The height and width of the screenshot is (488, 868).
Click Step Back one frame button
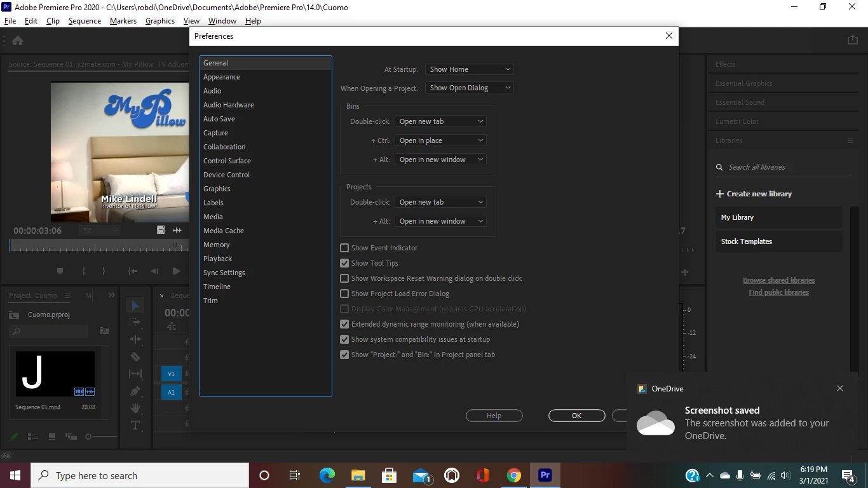(154, 271)
